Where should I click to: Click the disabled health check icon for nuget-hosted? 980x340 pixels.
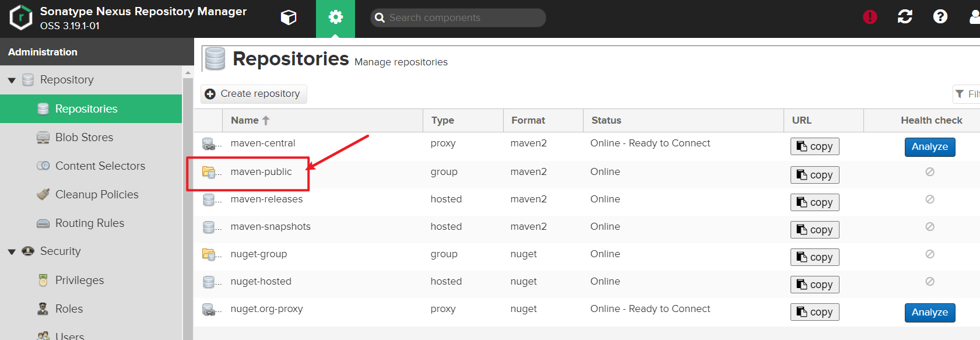930,281
